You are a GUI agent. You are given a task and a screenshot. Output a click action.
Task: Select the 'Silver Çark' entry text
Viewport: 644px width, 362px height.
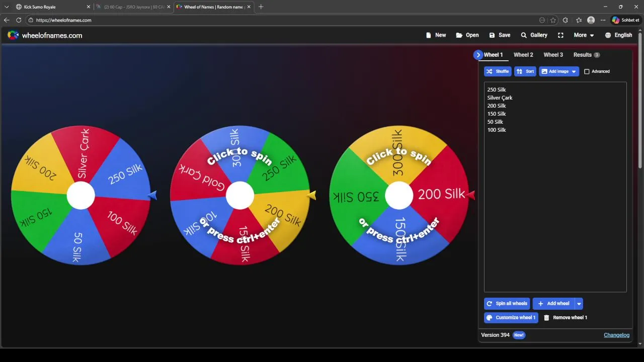[x=500, y=98]
